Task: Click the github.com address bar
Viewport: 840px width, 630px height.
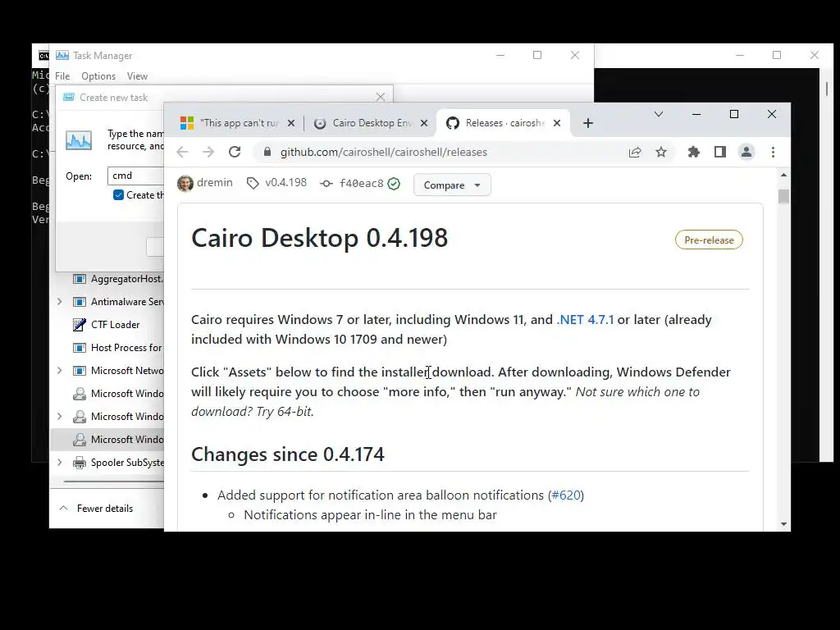Action: click(445, 152)
